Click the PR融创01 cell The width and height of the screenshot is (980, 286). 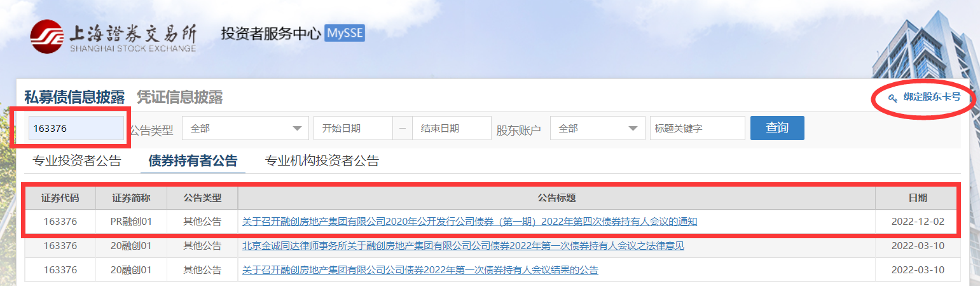132,222
